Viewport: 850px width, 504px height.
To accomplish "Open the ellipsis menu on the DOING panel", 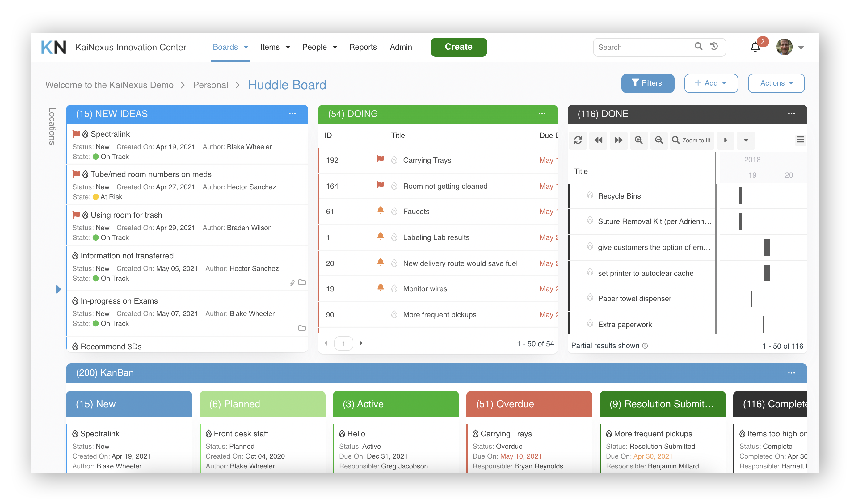I will coord(541,113).
